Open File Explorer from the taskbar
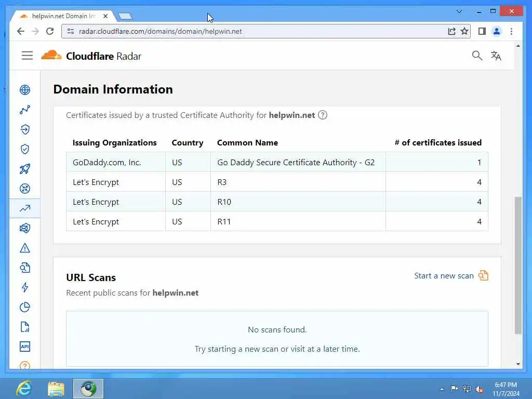The image size is (532, 399). [56, 389]
